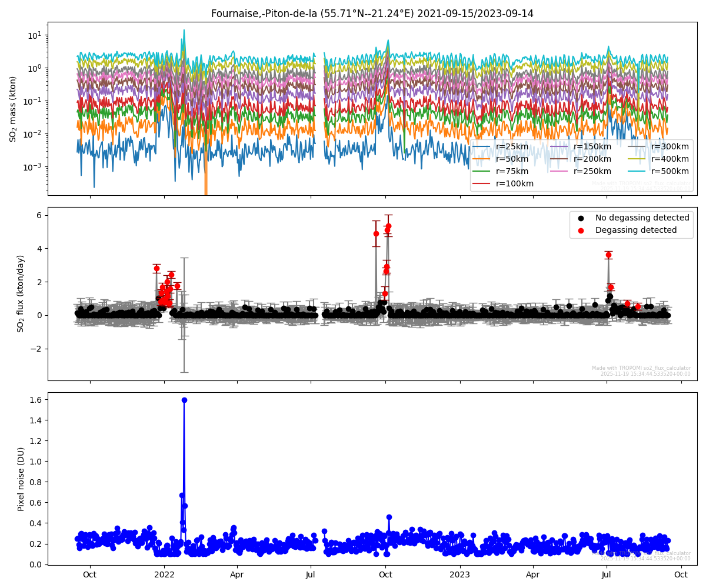This screenshot has width=706, height=588.
Task: Click the highest red degassing point above 5
Action: point(388,226)
